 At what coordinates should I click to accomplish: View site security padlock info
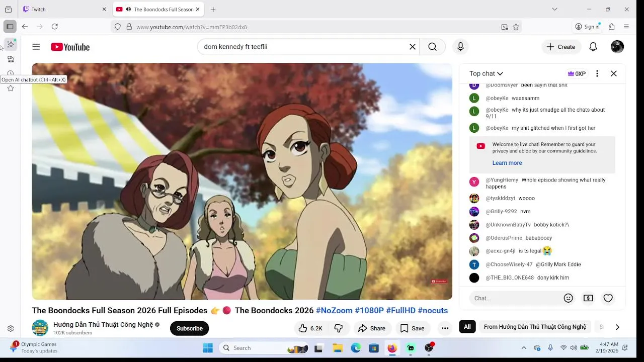129,27
